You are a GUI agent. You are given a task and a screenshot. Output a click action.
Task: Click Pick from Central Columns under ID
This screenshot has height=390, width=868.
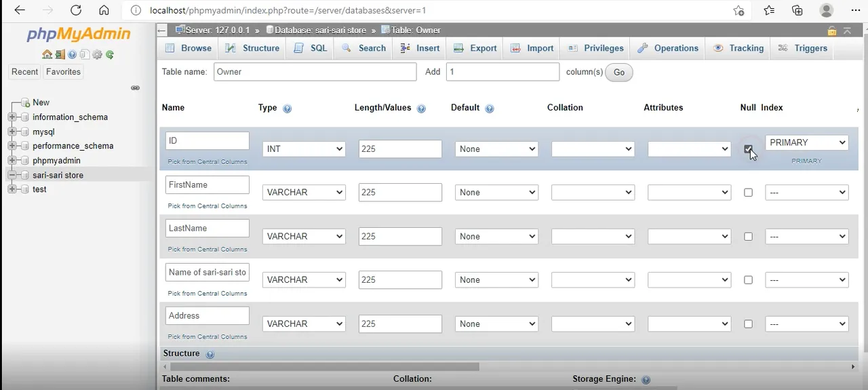coord(208,162)
